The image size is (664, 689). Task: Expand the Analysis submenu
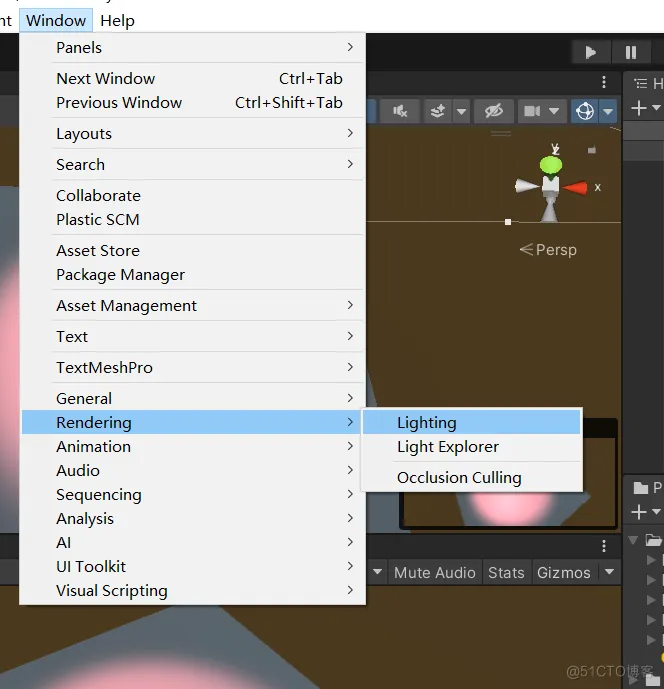coord(193,519)
